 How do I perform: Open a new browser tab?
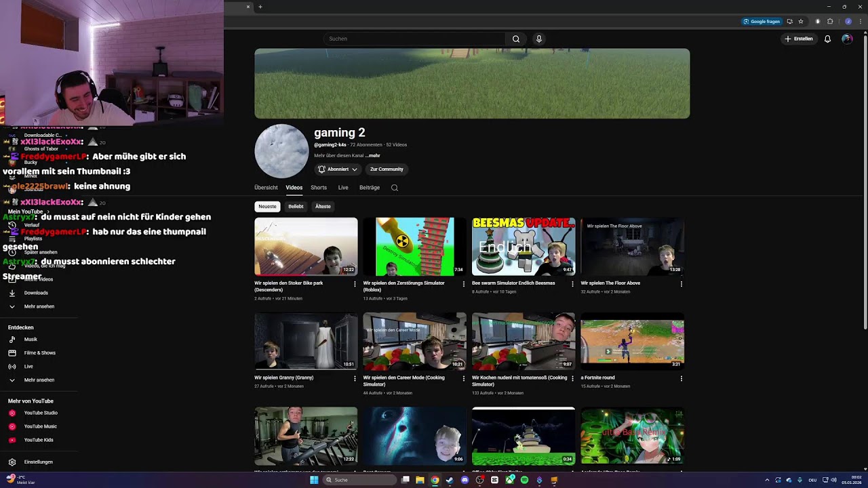pos(260,7)
